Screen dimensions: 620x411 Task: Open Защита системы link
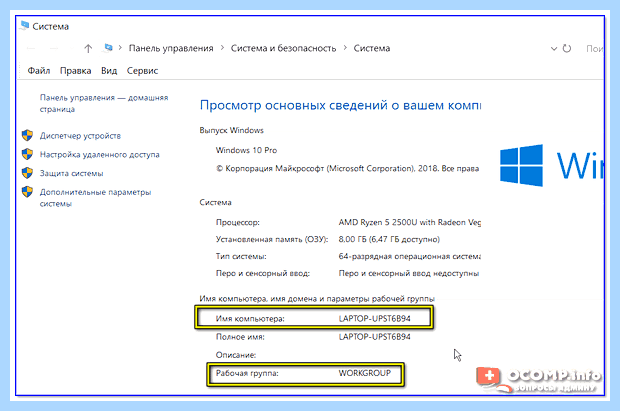pyautogui.click(x=71, y=173)
